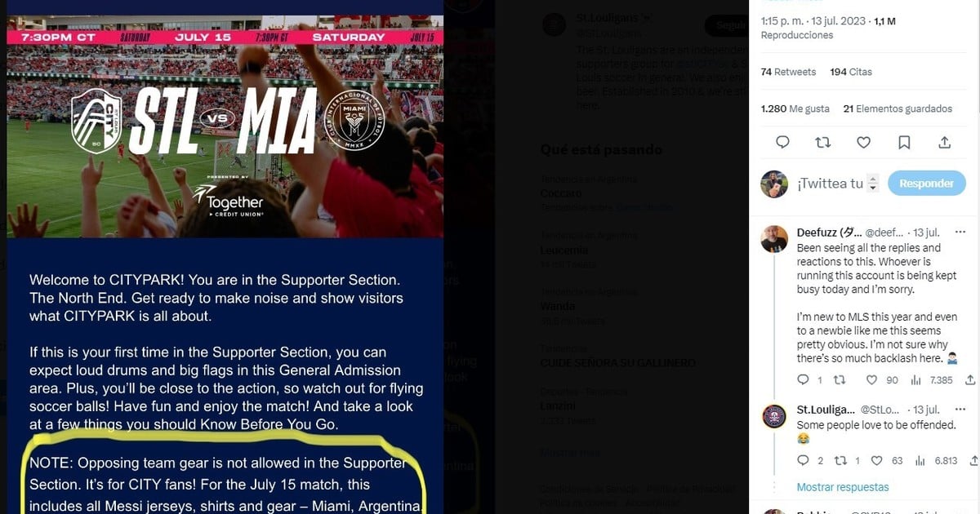Viewport: 980px width, 514px height.
Task: Click the reply icon under the main tweet
Action: coord(782,142)
